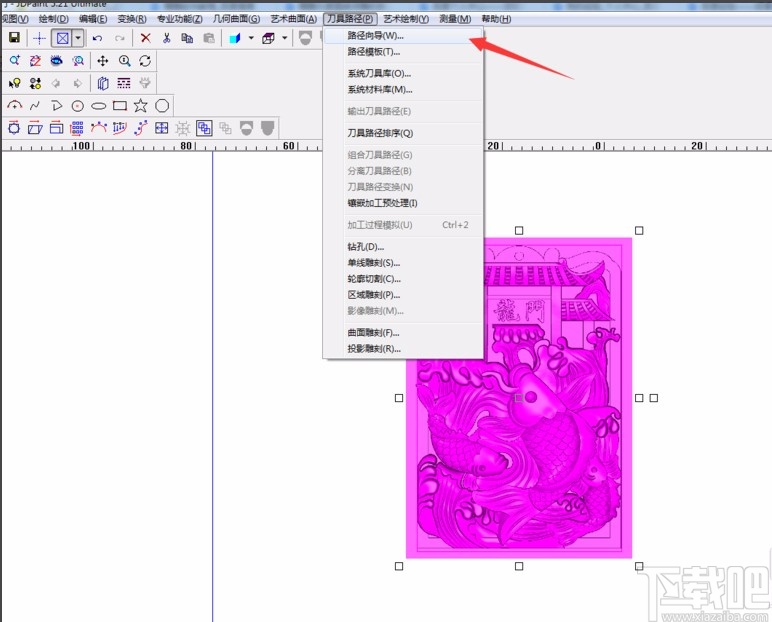The width and height of the screenshot is (772, 622).
Task: Click the align-to-curve distribution icon
Action: pos(120,128)
